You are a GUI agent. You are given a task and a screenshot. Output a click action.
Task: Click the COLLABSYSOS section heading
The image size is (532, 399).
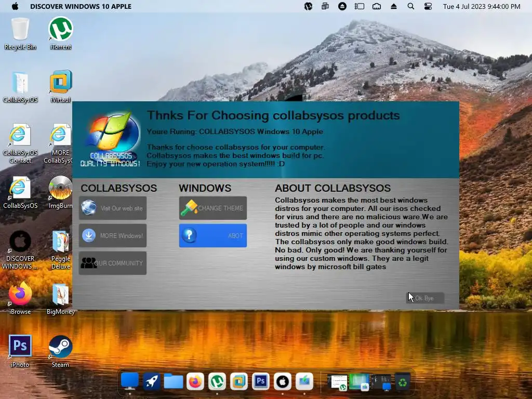(119, 188)
